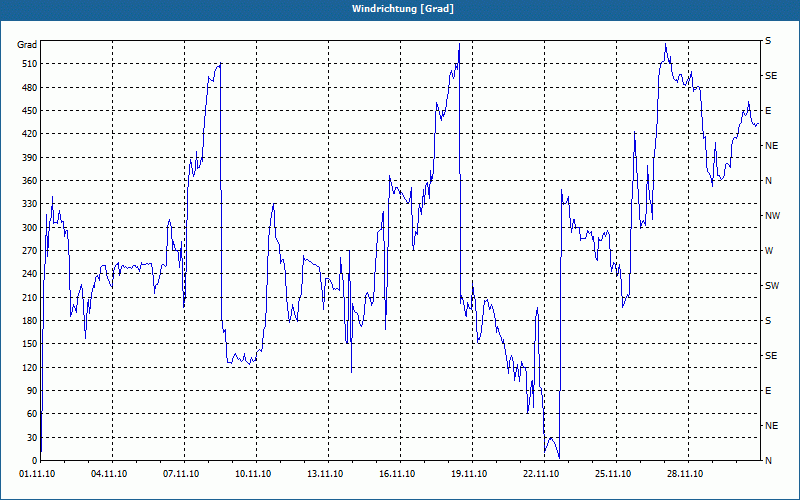Click the W compass label on right axis
Viewport: 800px width, 500px height.
[769, 251]
